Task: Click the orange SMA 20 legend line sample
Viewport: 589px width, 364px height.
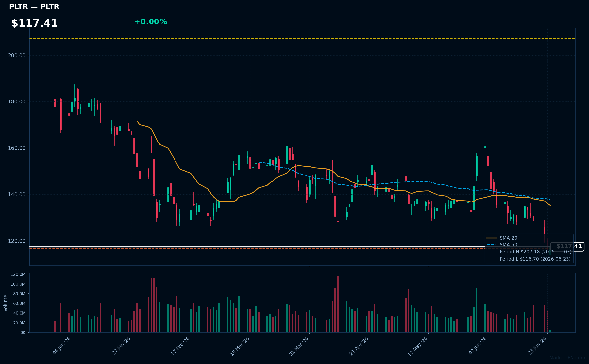Action: 491,238
